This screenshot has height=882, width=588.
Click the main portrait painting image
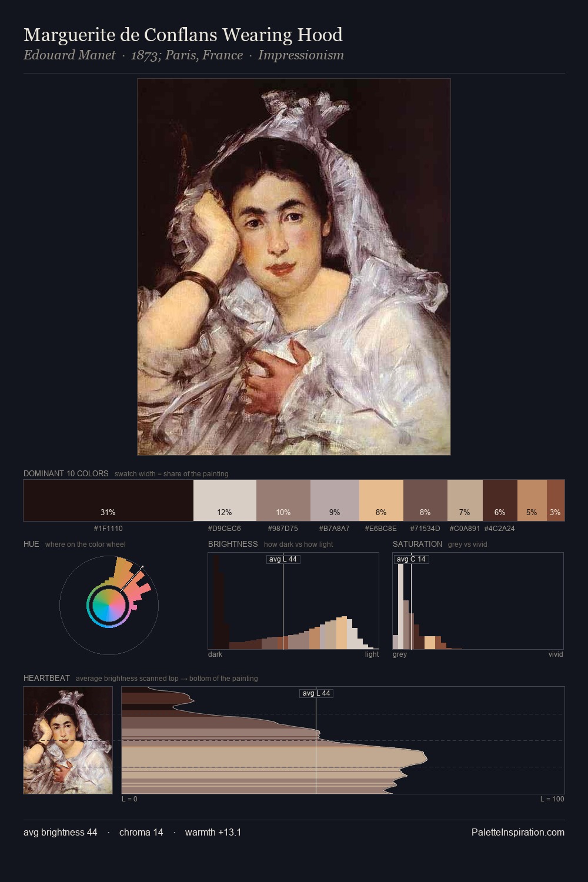pos(294,267)
